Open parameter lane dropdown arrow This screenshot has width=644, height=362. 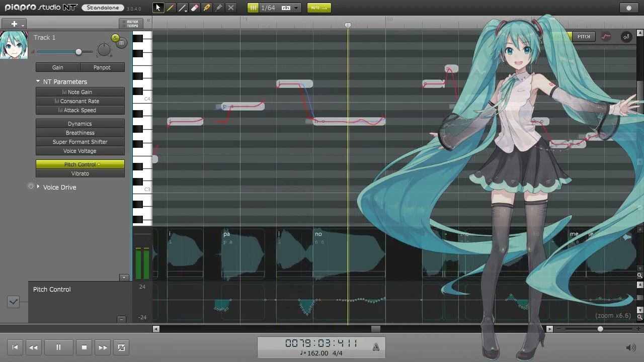click(x=124, y=278)
